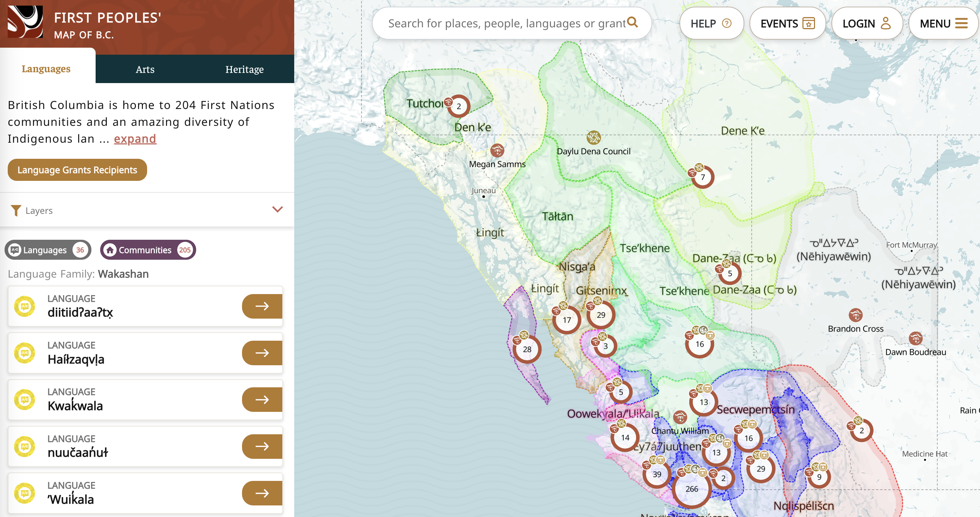Screen dimensions: 980x517
Task: Click the Oowekyala/'Uik̓ala map label
Action: click(x=613, y=414)
